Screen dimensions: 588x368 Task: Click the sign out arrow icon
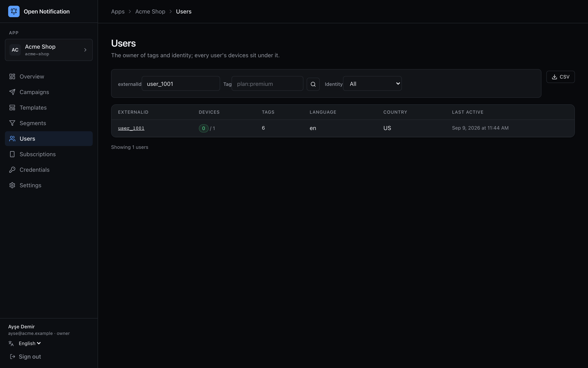point(12,357)
